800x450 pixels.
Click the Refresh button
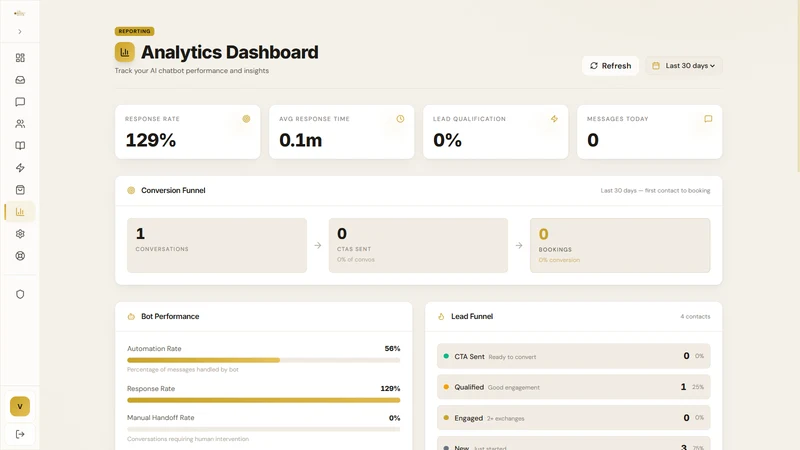610,66
